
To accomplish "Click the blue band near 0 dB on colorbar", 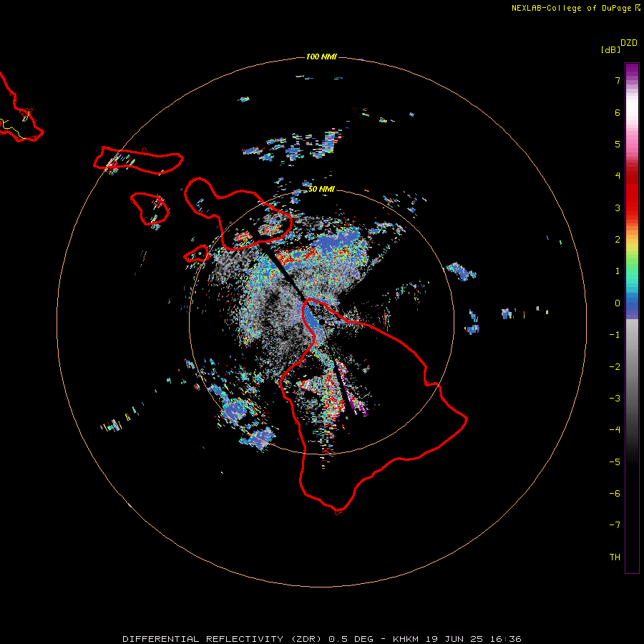I will (632, 307).
